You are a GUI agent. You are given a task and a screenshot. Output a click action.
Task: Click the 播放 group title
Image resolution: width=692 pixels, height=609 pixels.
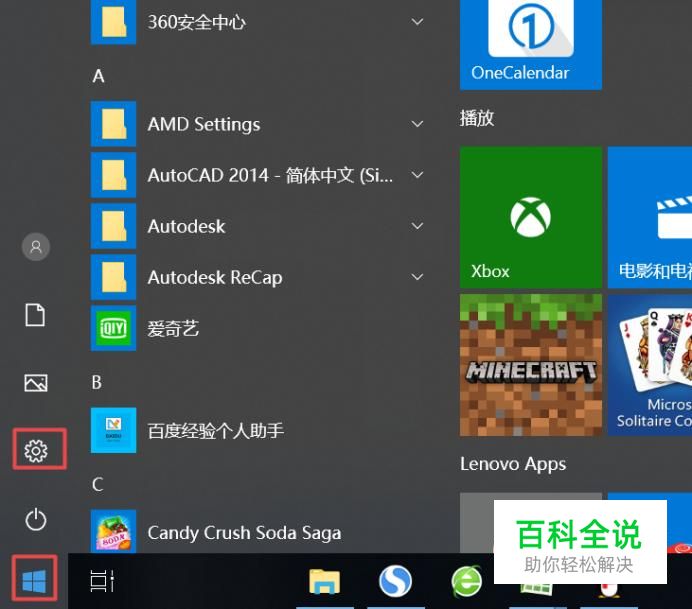(x=477, y=118)
